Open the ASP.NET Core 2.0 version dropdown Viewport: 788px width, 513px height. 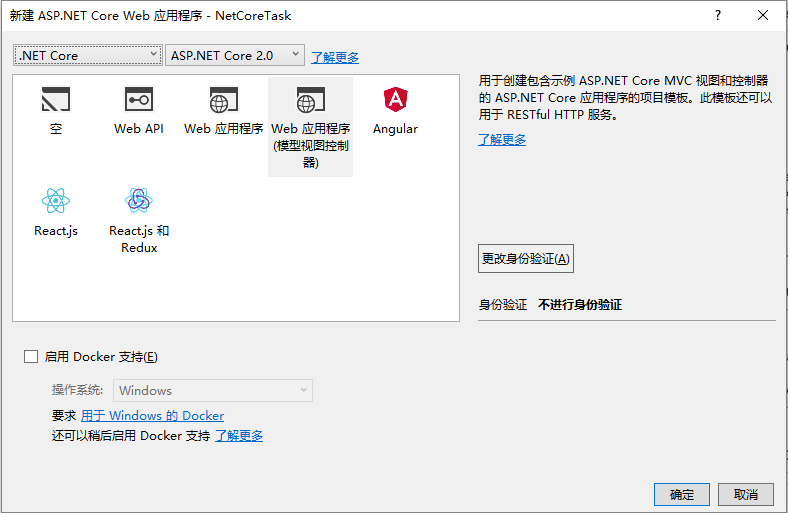click(235, 55)
